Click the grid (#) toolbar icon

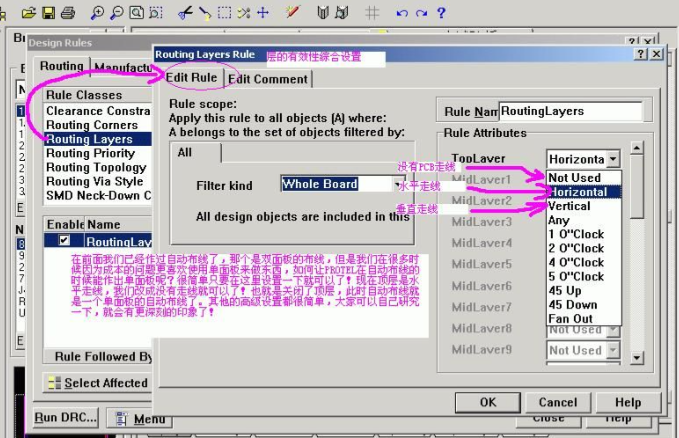coord(371,13)
